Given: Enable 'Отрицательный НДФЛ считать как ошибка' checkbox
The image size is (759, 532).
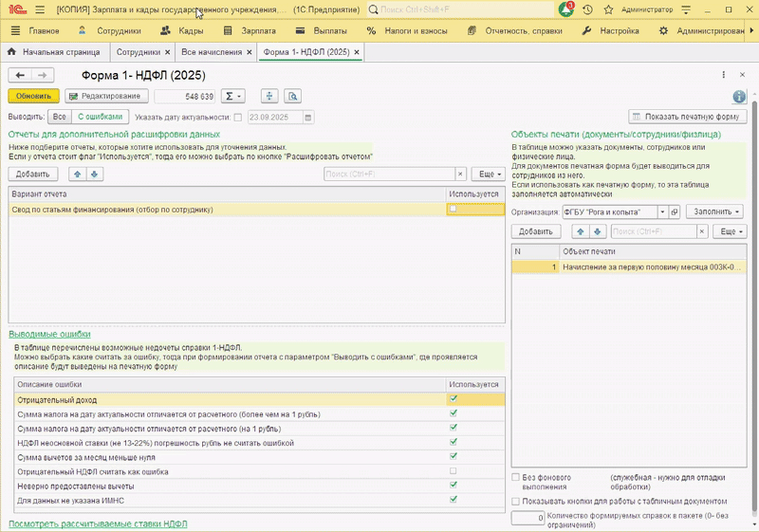Looking at the screenshot, I should tap(454, 470).
